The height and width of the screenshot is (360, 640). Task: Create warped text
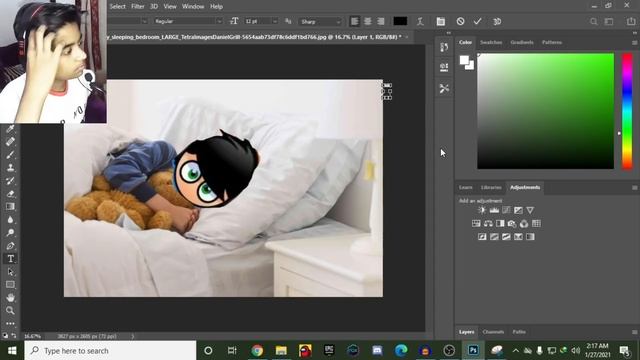point(420,22)
